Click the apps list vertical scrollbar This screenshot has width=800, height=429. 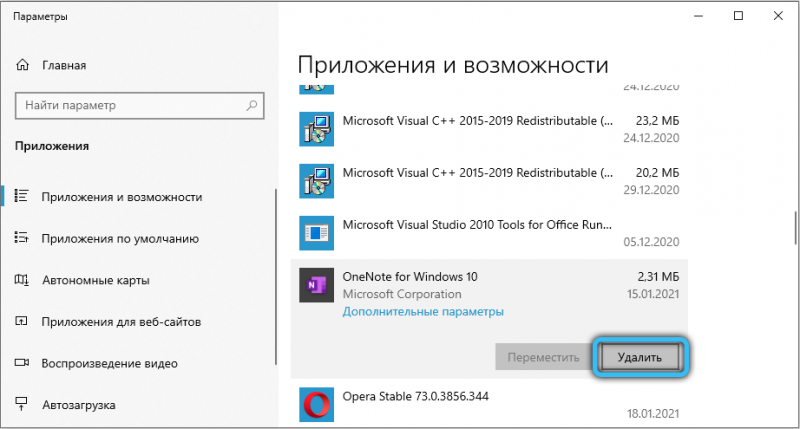tap(795, 228)
